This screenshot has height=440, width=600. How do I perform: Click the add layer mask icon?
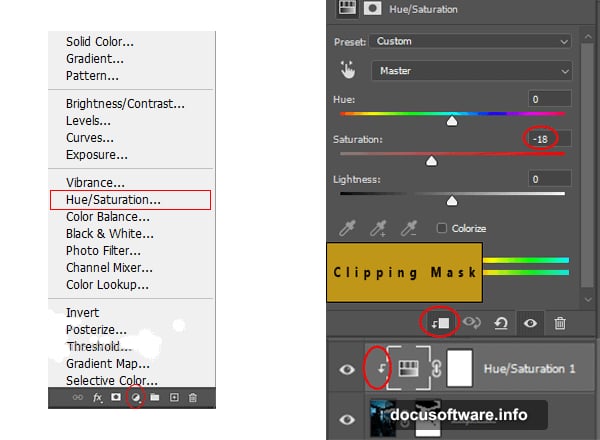click(117, 398)
